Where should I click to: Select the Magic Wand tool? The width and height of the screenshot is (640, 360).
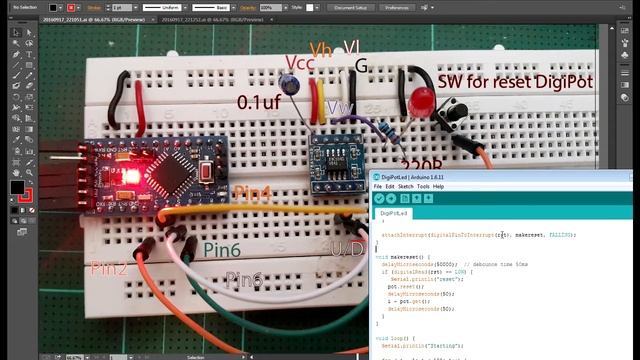(x=16, y=43)
